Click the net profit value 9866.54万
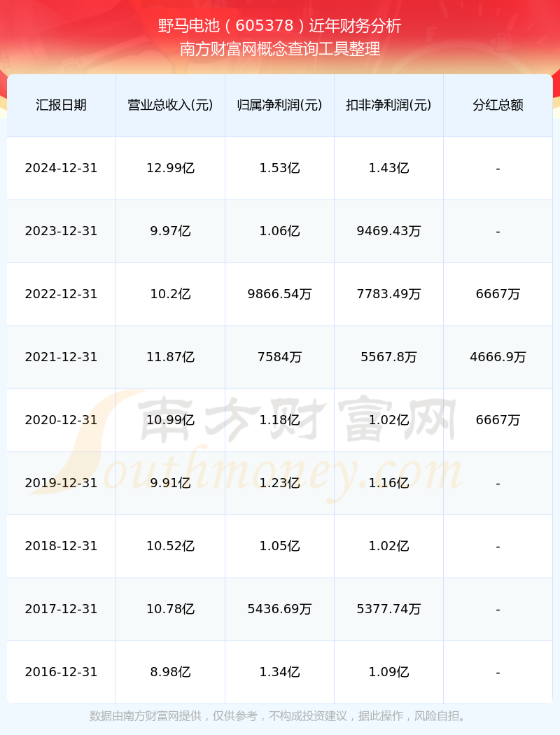The height and width of the screenshot is (735, 560). pos(280,294)
